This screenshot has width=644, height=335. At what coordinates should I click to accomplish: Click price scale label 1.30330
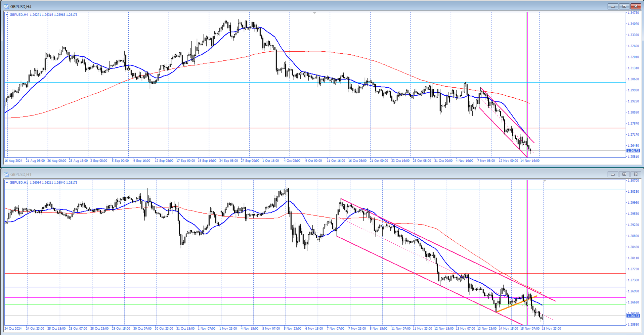point(633,192)
